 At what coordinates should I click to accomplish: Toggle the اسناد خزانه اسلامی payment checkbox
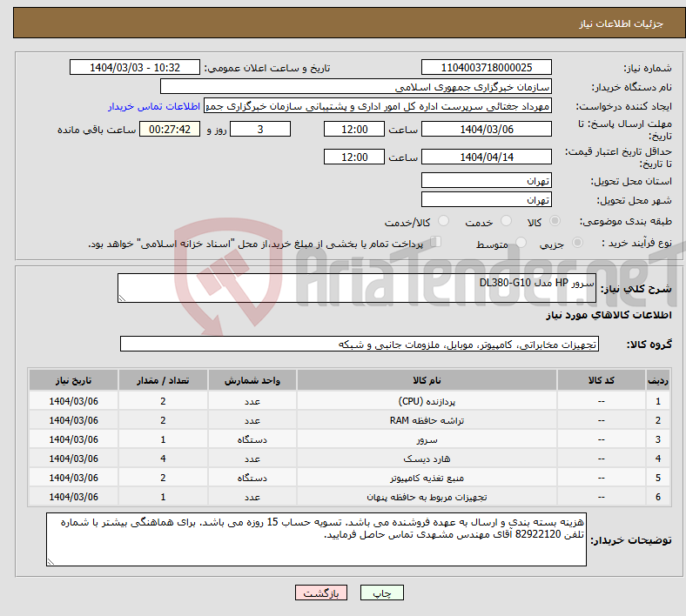(436, 242)
